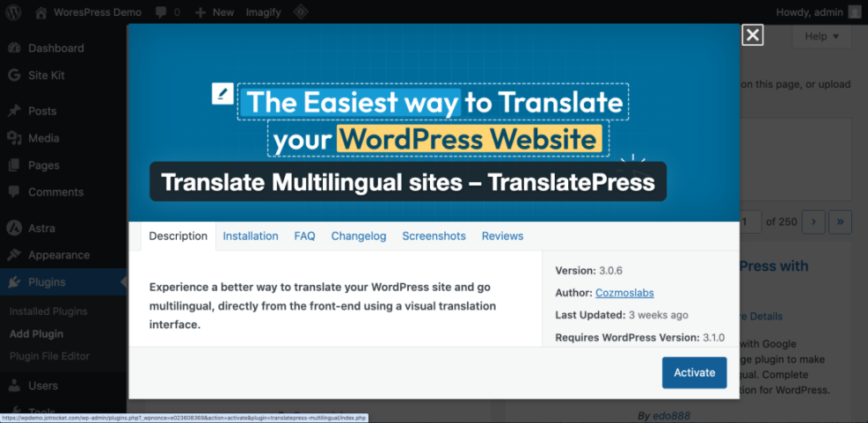Open Appearance in the sidebar

[59, 255]
